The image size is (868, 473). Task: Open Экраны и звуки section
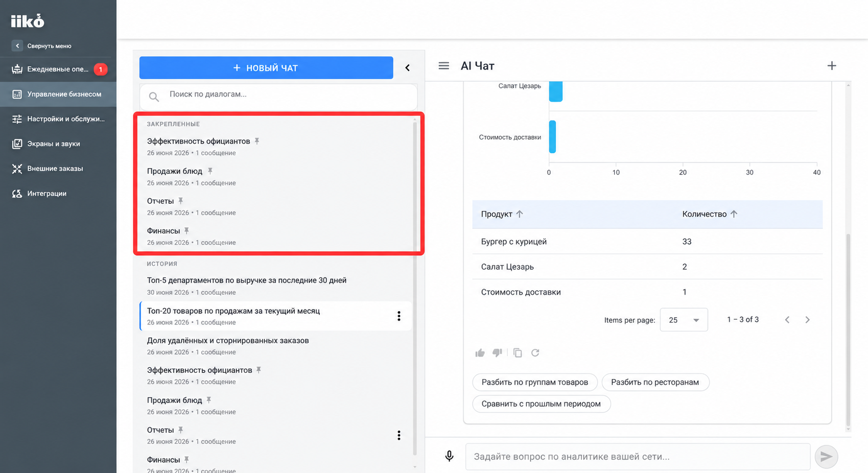click(58, 144)
